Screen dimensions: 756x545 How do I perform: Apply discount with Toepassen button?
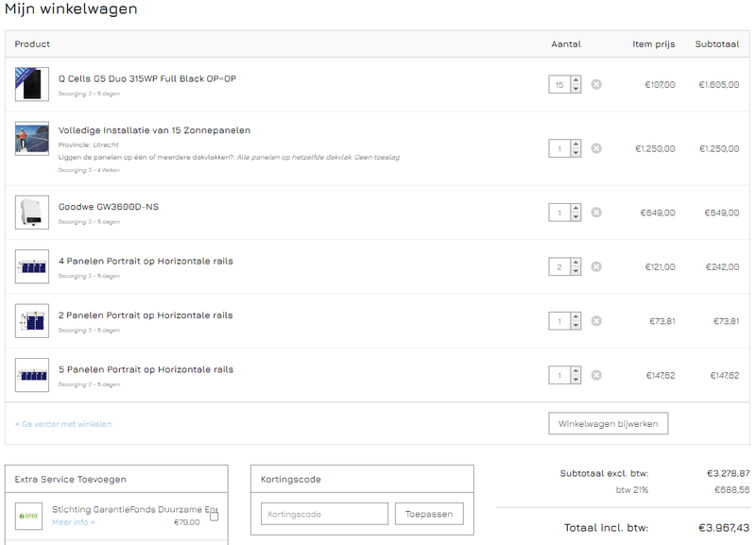pyautogui.click(x=430, y=513)
